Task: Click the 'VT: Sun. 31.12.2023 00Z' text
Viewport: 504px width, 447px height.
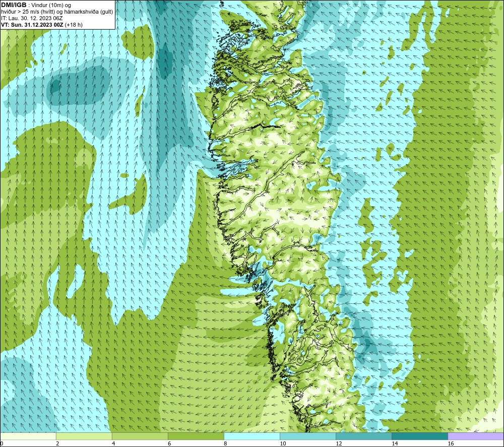Action: tap(32, 25)
